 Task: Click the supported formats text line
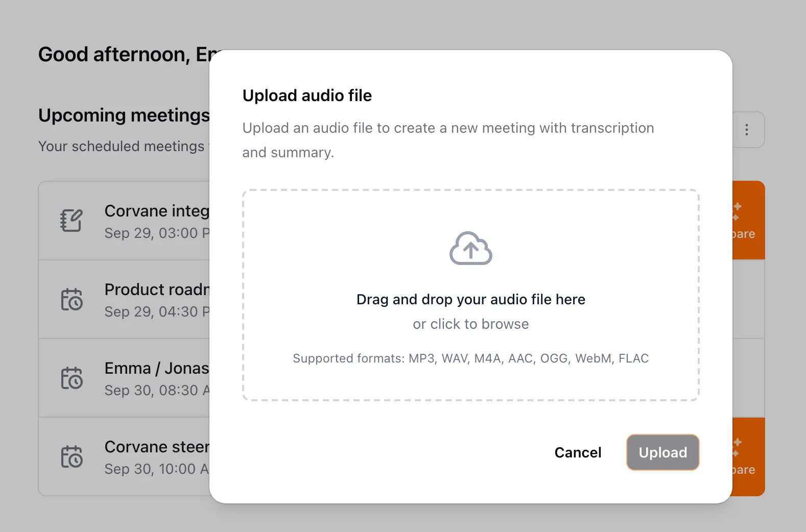coord(470,358)
